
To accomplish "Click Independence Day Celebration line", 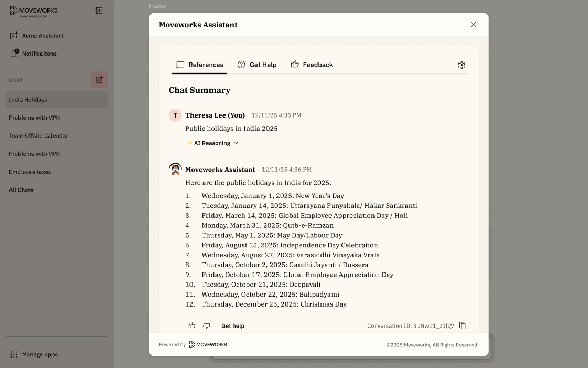I will [x=290, y=245].
